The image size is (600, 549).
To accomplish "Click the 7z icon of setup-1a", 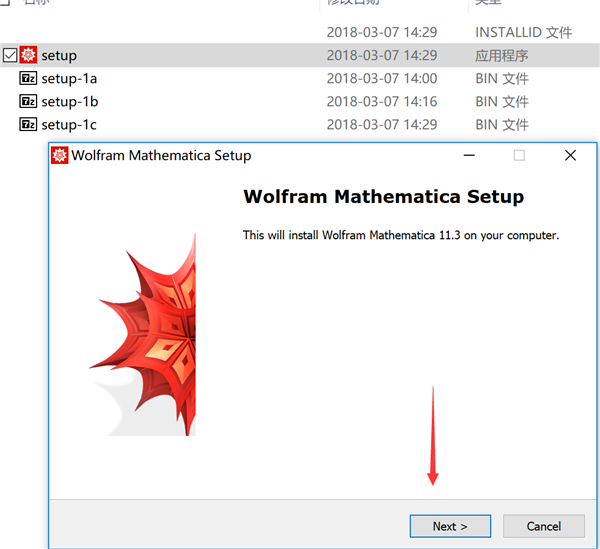I will tap(28, 78).
